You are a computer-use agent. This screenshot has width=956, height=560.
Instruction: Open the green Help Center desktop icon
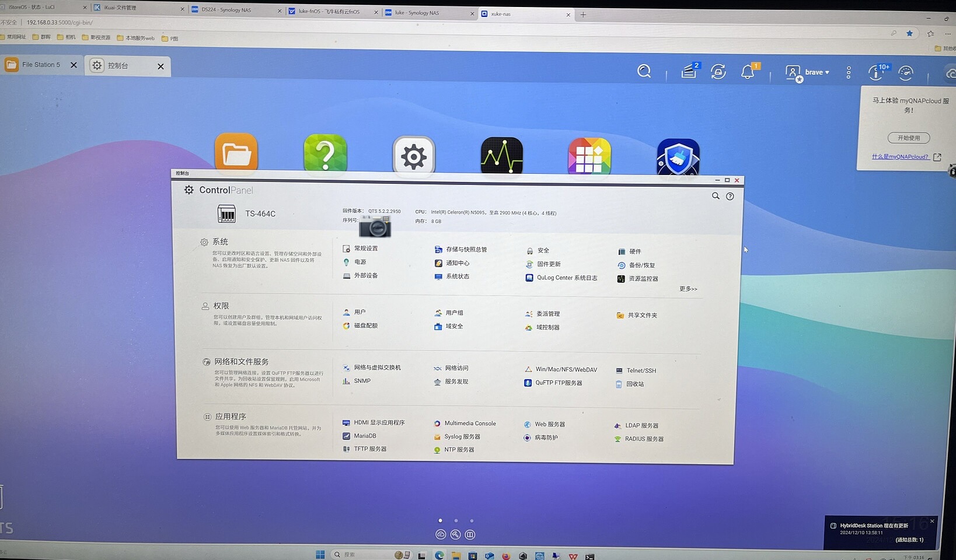click(x=325, y=155)
